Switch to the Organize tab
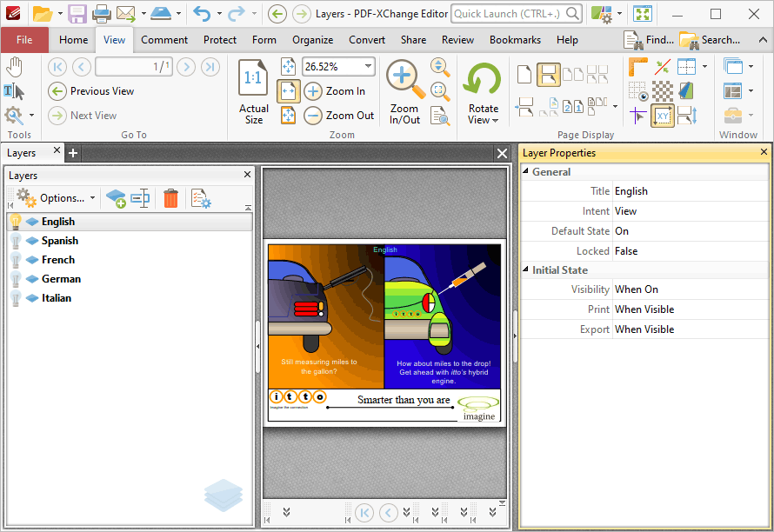 point(312,40)
